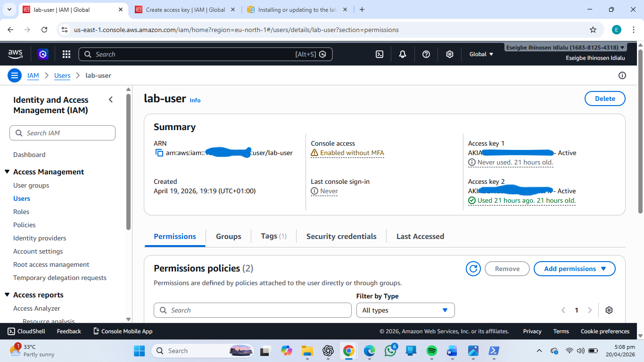Click the AWS logo home icon
This screenshot has height=362, width=644.
[x=16, y=54]
